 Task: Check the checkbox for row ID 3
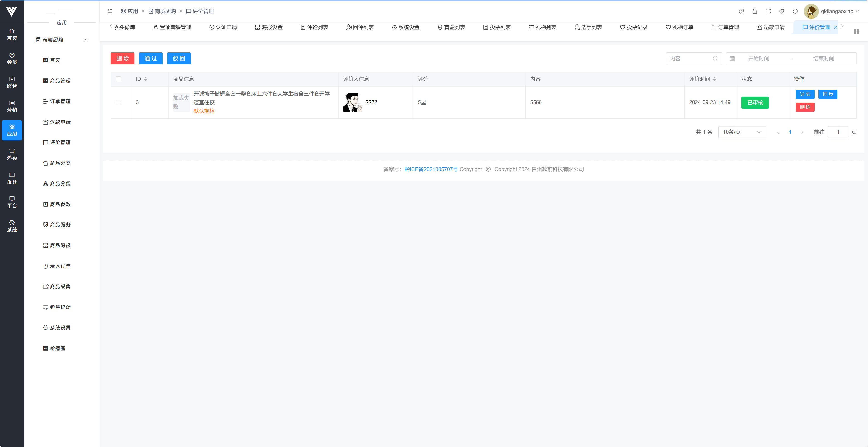119,103
